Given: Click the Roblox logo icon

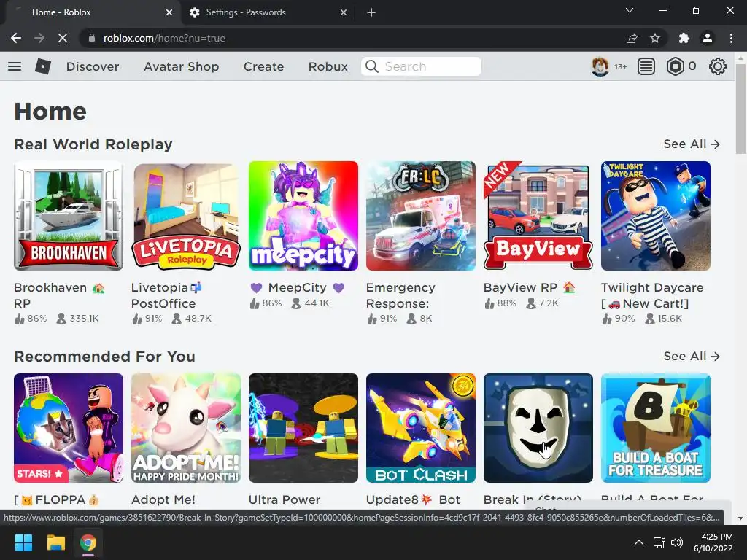Looking at the screenshot, I should 43,66.
